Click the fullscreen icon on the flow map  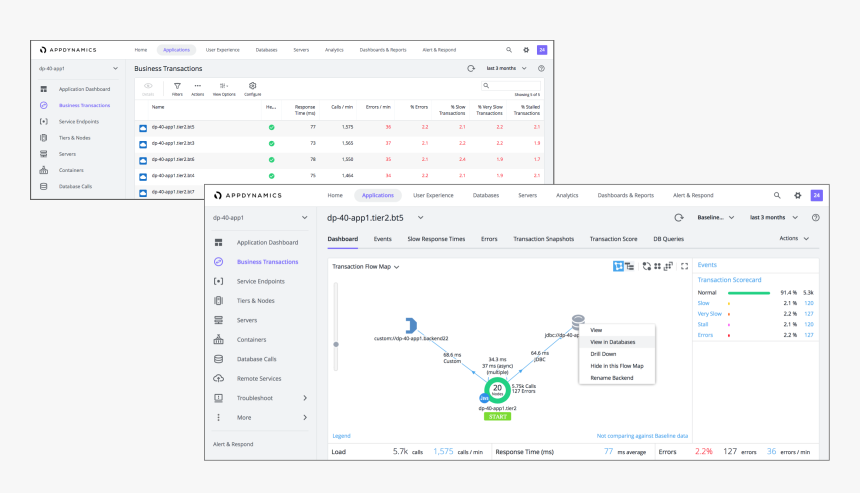(684, 267)
